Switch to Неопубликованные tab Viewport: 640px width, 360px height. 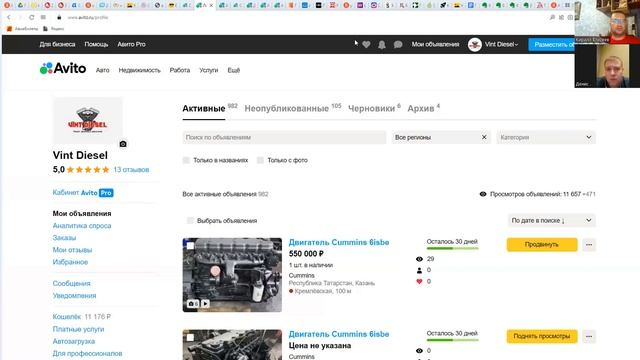(287, 108)
